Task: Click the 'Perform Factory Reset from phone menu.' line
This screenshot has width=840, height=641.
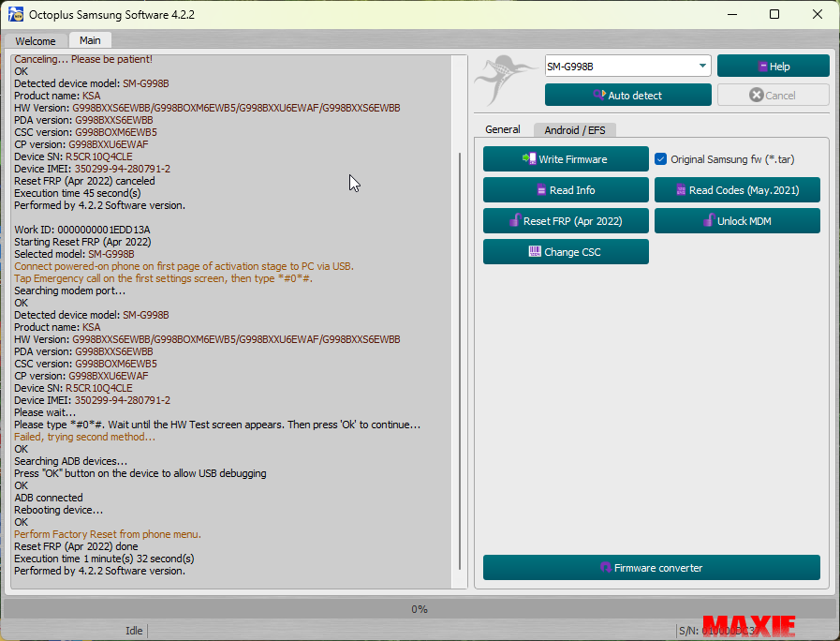Action: coord(108,534)
